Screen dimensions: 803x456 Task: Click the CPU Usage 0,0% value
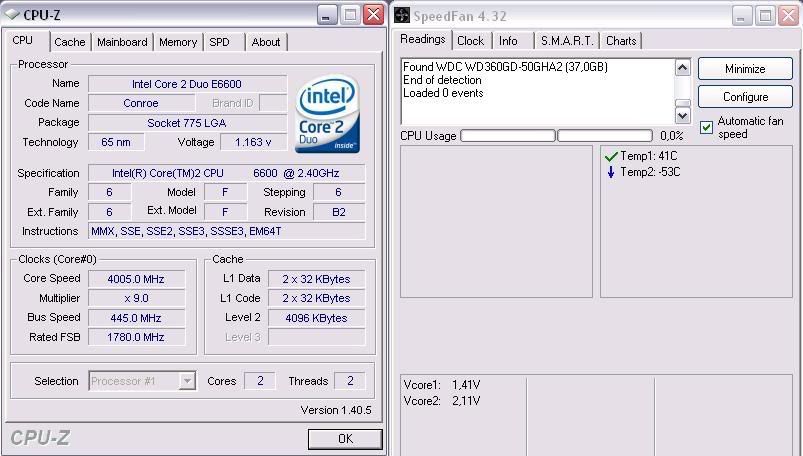[671, 136]
